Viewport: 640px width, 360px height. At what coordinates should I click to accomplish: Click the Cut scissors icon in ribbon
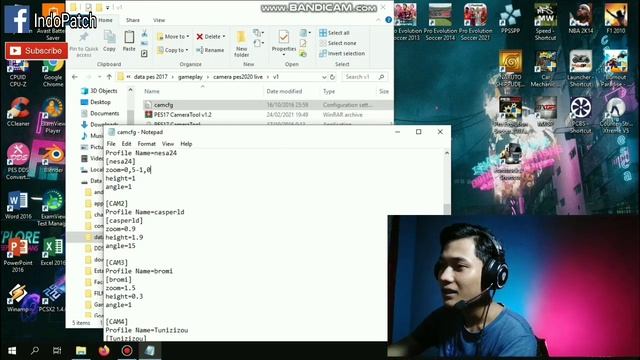click(144, 33)
